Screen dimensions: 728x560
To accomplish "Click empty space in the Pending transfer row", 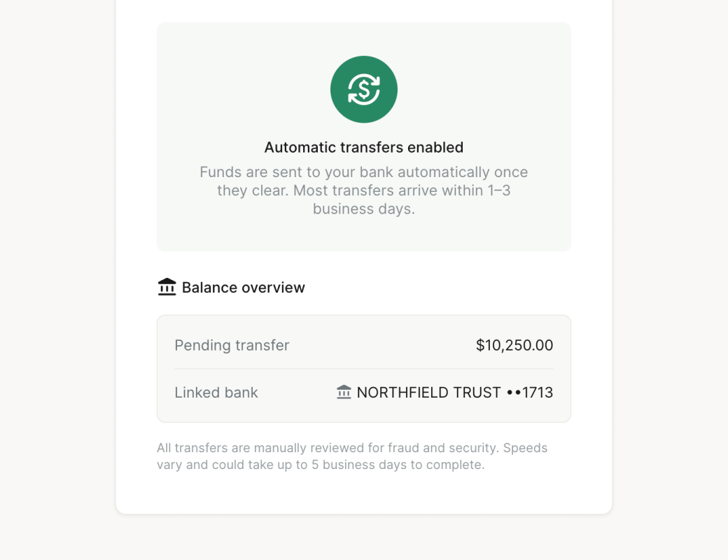I will (378, 345).
